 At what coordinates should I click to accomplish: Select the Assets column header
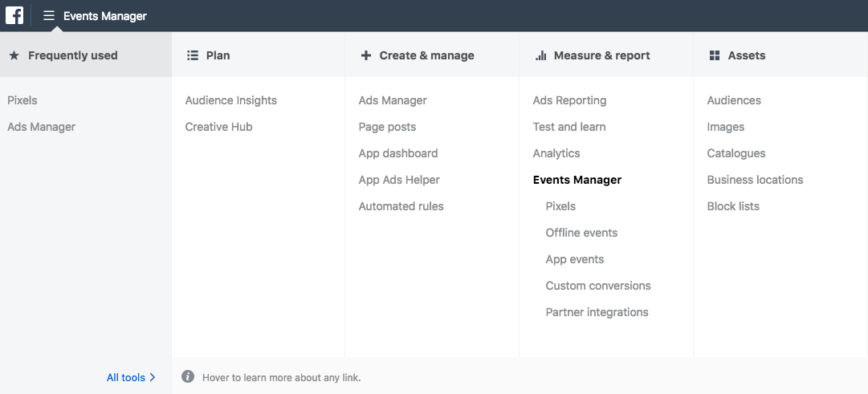[x=747, y=55]
